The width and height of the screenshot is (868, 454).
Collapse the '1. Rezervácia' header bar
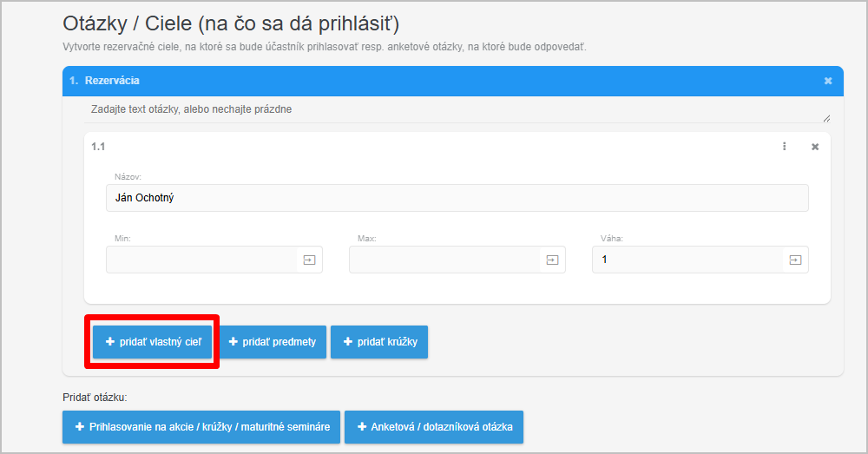[x=434, y=81]
